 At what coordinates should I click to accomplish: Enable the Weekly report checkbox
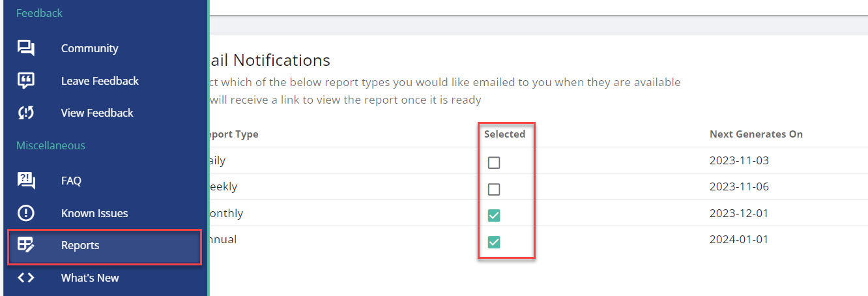pos(494,190)
